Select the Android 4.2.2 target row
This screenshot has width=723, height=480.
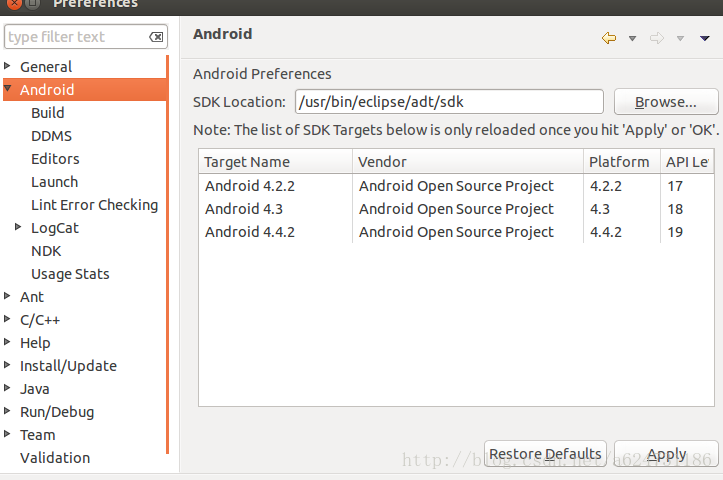456,186
